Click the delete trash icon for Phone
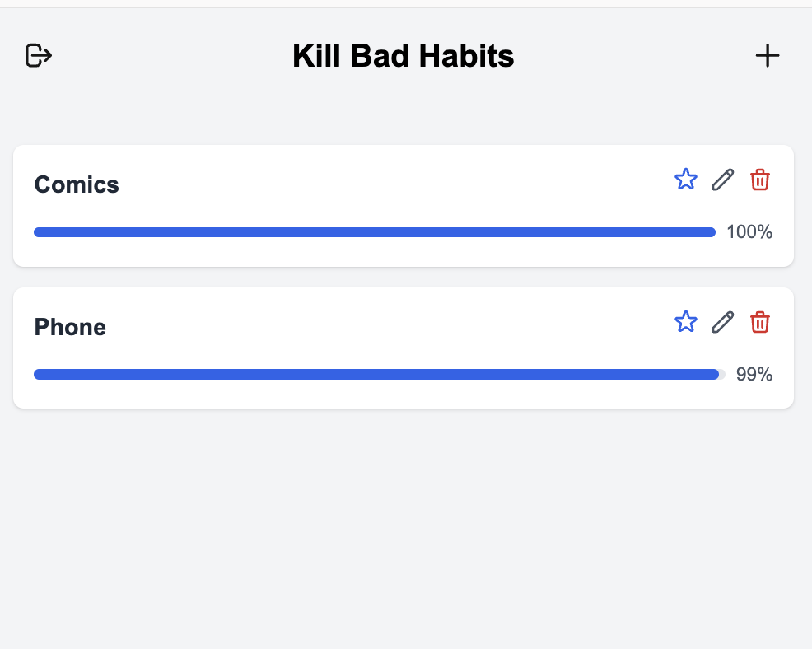The height and width of the screenshot is (649, 812). click(759, 322)
